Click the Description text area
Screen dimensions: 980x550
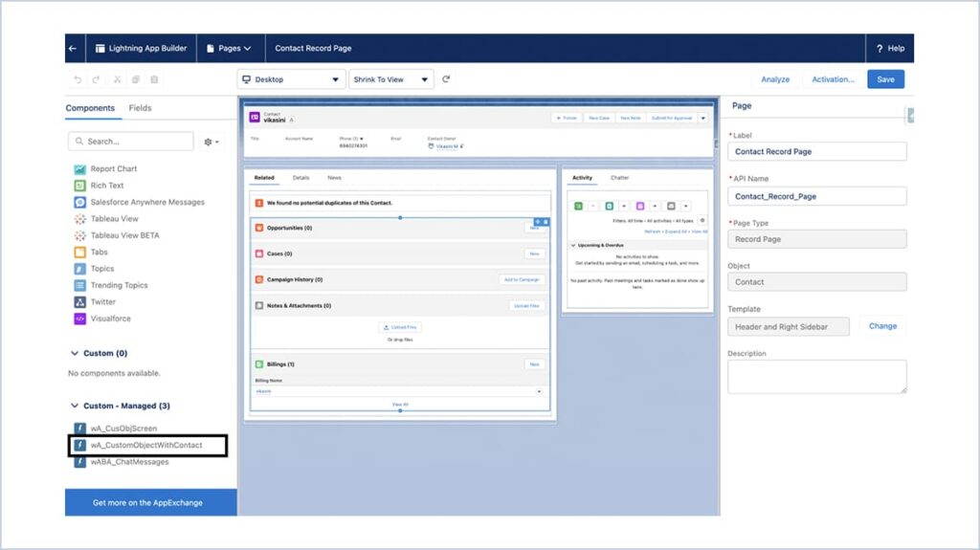(817, 377)
